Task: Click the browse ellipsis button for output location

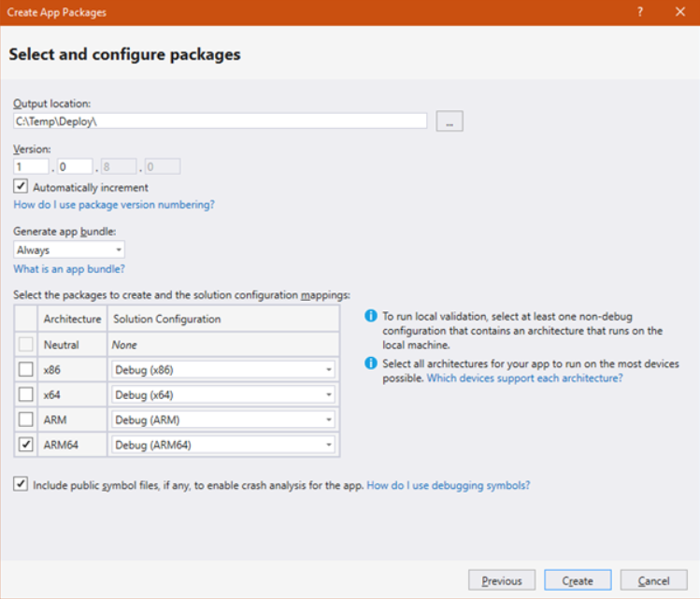Action: [449, 121]
